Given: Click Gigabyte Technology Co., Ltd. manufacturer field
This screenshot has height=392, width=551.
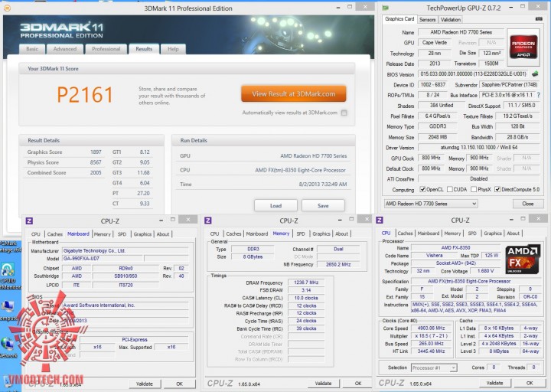Looking at the screenshot, I should [x=125, y=251].
